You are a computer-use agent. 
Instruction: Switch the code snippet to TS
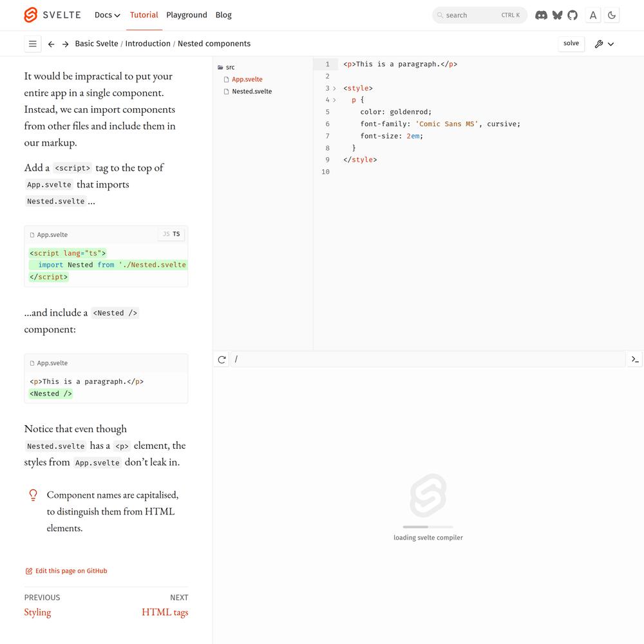(x=176, y=234)
